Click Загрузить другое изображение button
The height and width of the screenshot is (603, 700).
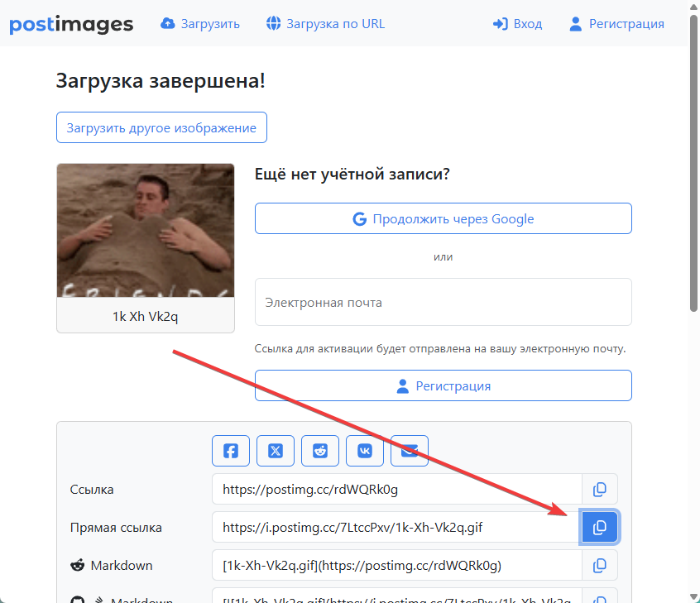[x=161, y=127]
